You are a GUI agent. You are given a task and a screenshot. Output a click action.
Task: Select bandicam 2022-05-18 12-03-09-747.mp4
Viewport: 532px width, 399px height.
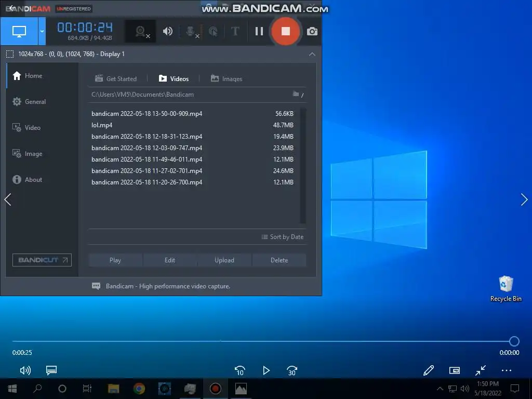(x=192, y=148)
